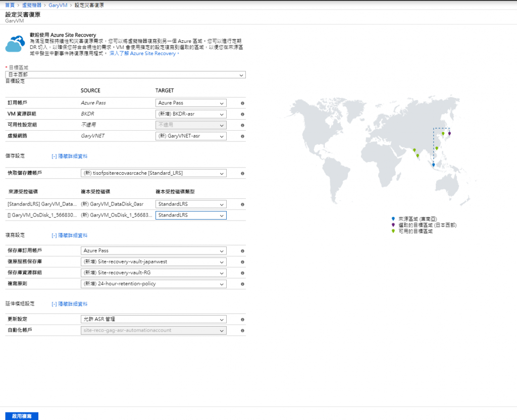Viewport: 517px width, 420px height.
Task: Click replica disk (新) GaryVM_DataDisk_0asr cell
Action: (x=112, y=204)
